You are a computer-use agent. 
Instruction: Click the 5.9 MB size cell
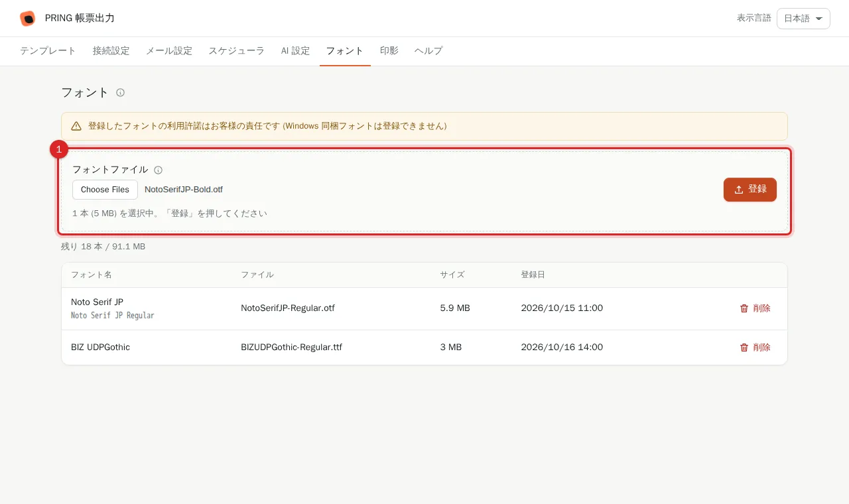[x=455, y=308]
